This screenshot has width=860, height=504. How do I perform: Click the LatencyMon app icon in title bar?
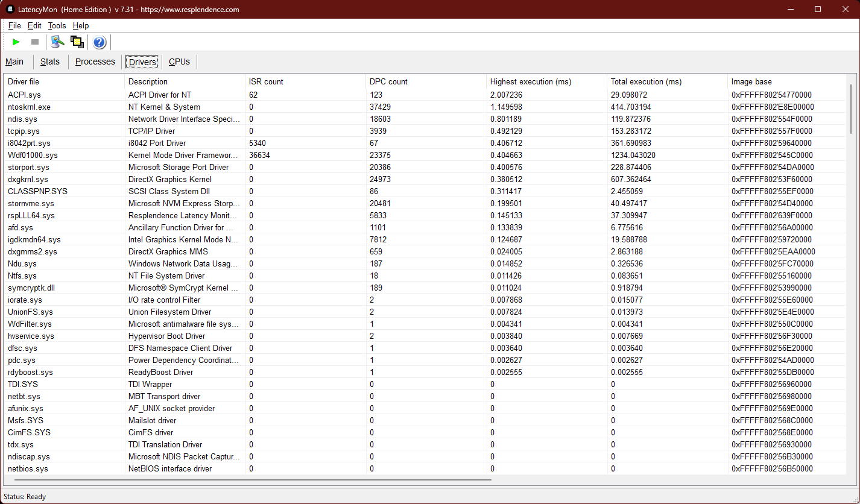tap(10, 9)
